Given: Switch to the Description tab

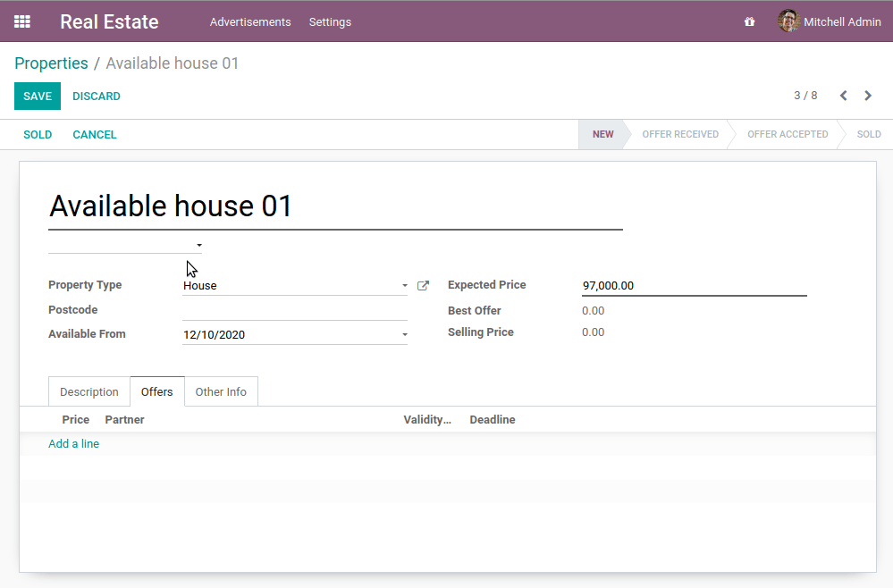Looking at the screenshot, I should [x=88, y=391].
